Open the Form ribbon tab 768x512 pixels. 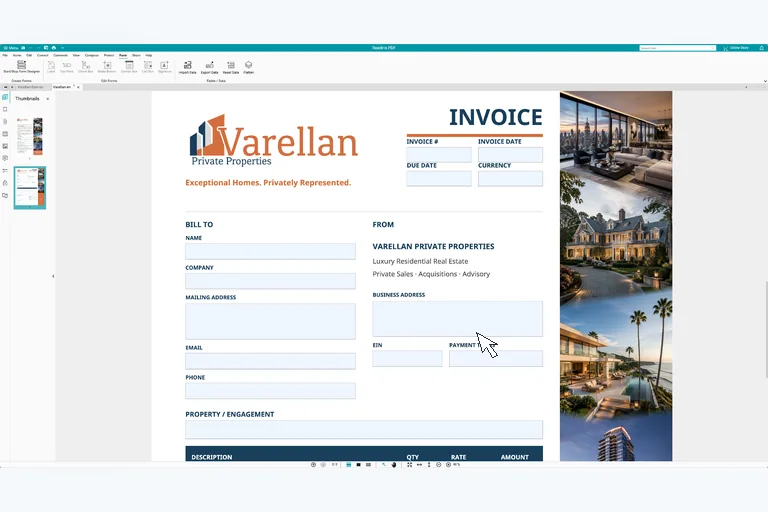pos(123,55)
